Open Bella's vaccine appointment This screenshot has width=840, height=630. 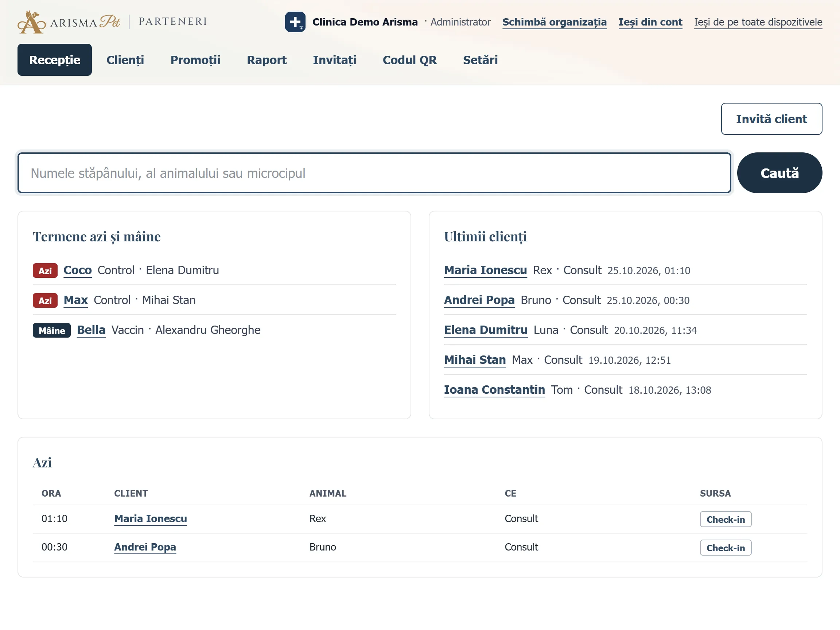coord(91,330)
